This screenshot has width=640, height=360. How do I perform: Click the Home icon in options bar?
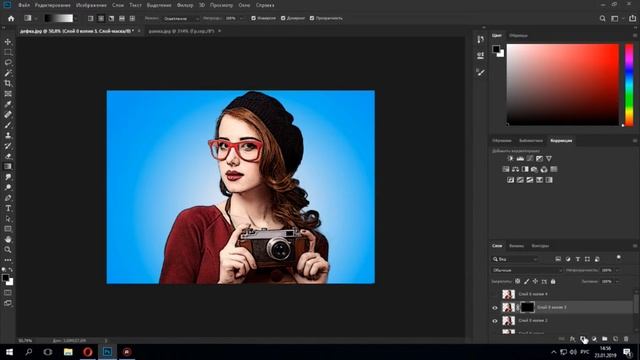click(11, 18)
